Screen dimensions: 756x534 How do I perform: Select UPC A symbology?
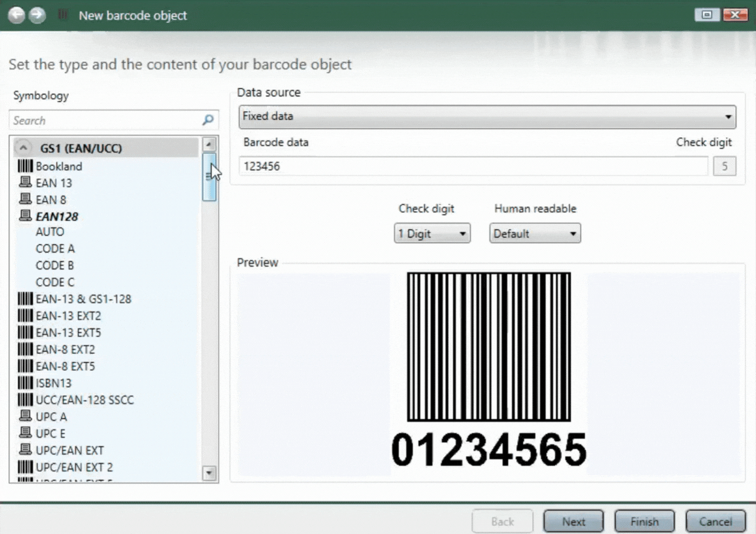51,416
